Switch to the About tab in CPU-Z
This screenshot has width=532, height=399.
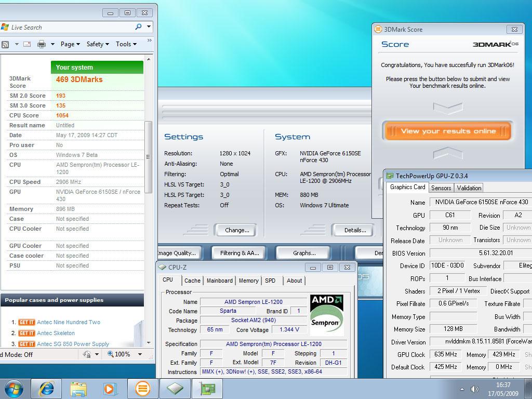click(x=294, y=281)
